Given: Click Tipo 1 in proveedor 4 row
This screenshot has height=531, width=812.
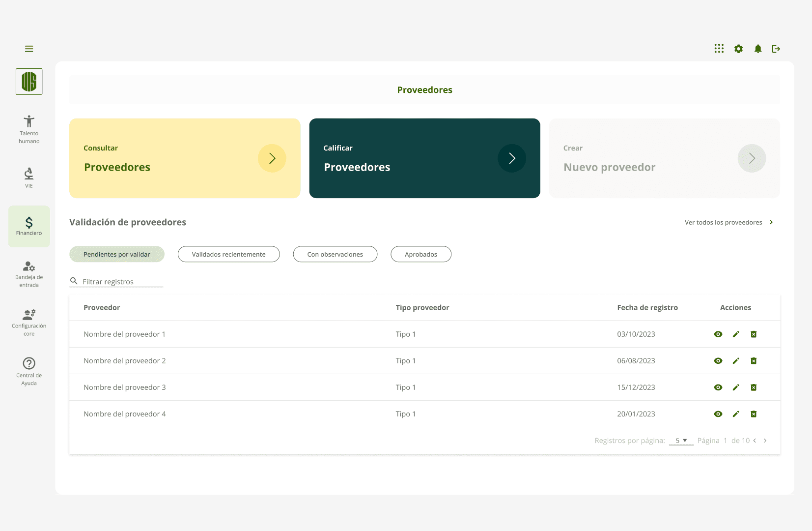Looking at the screenshot, I should 406,414.
